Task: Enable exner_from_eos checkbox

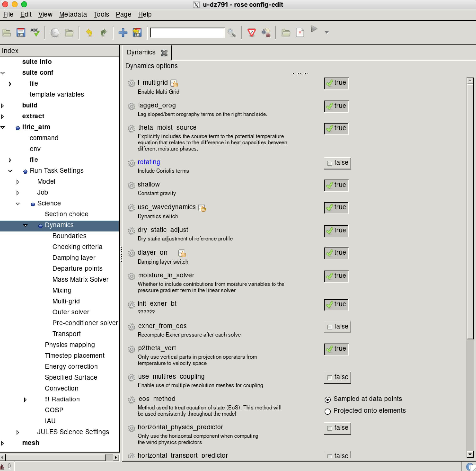Action: [x=337, y=327]
